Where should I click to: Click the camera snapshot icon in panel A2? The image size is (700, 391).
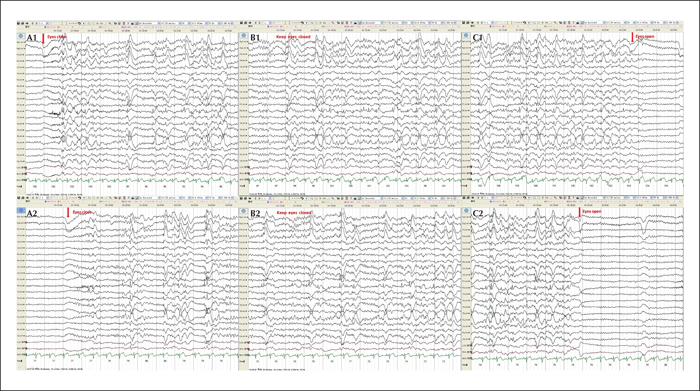click(133, 197)
